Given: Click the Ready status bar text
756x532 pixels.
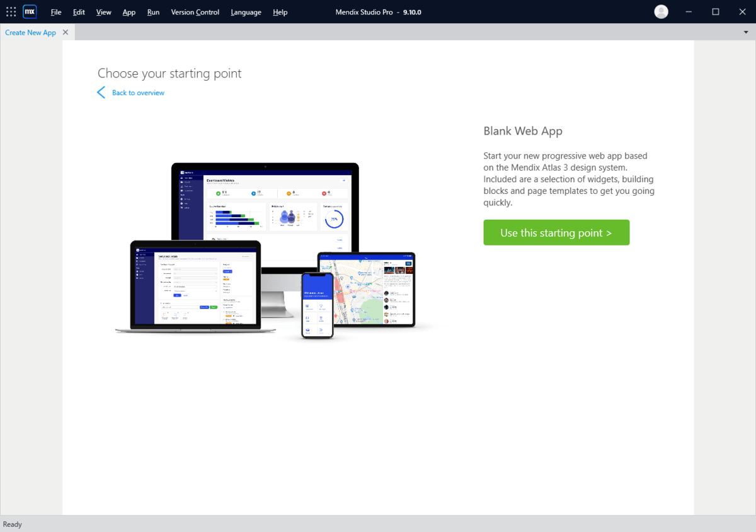Looking at the screenshot, I should click(13, 524).
